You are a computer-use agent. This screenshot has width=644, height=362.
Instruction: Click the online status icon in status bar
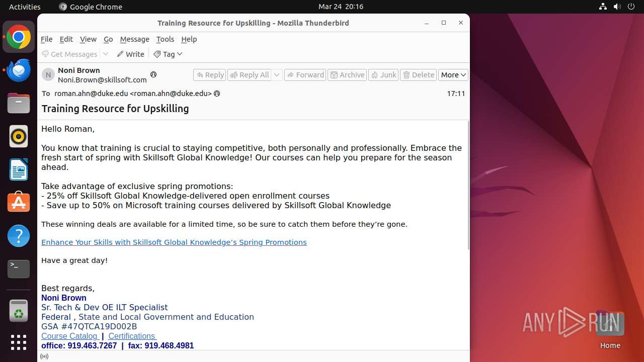tap(44, 356)
